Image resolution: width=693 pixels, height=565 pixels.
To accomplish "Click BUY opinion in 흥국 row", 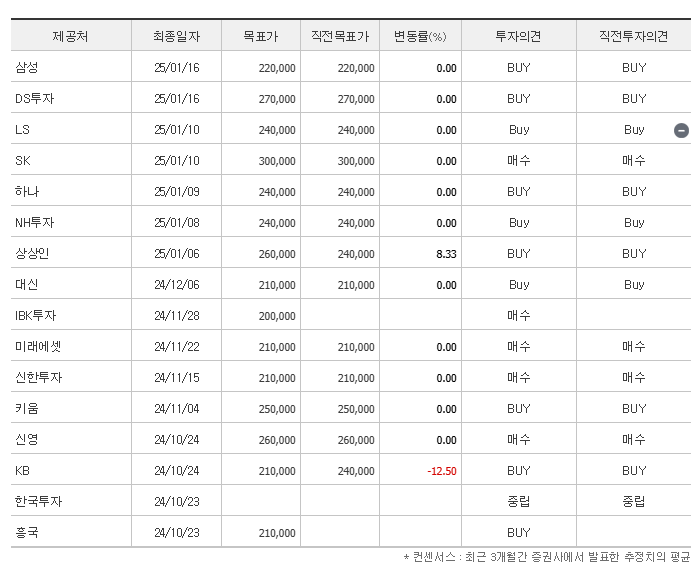I will pyautogui.click(x=518, y=533).
